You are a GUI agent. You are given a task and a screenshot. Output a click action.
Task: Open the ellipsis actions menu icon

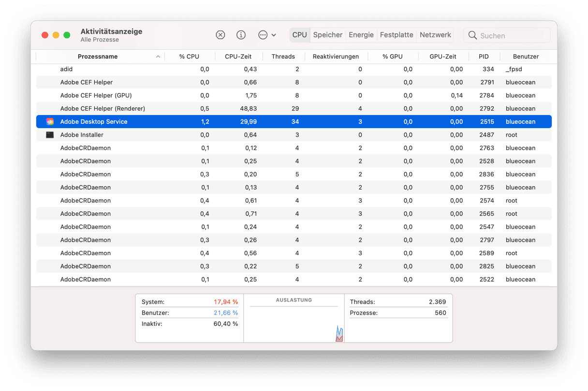pyautogui.click(x=263, y=35)
